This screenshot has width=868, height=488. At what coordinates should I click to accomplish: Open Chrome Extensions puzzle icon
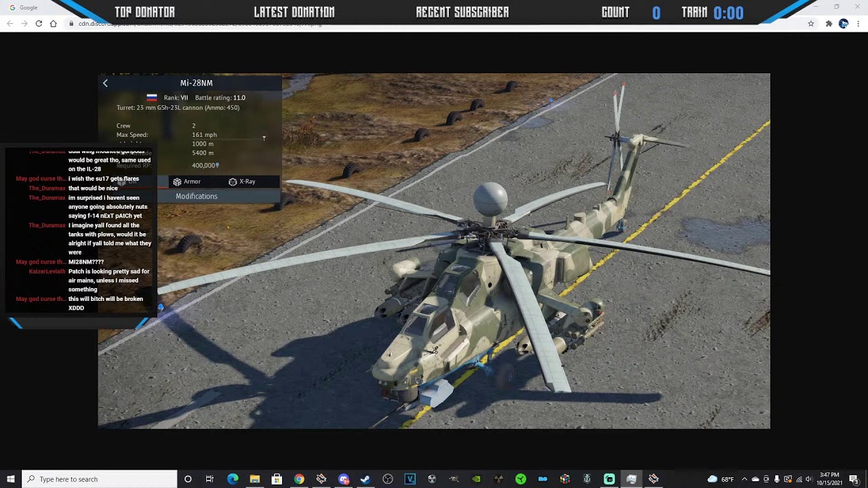829,24
